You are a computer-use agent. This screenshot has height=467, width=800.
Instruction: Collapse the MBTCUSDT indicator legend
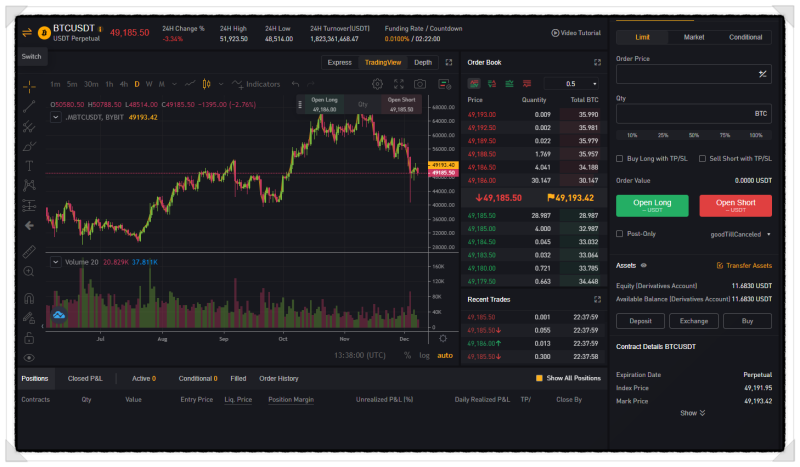point(56,117)
